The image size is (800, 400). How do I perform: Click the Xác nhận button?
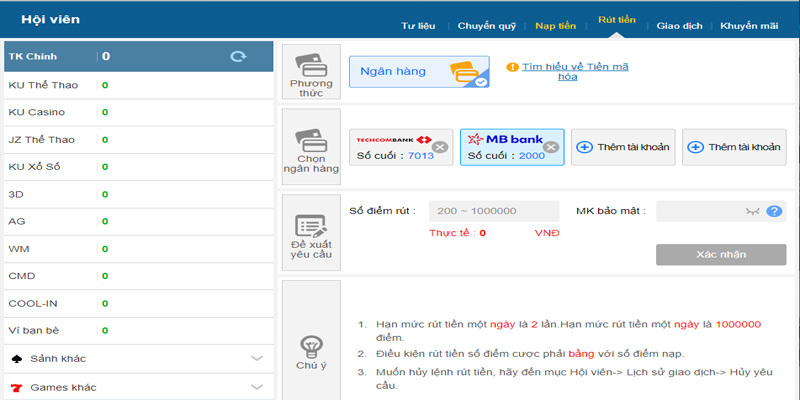click(720, 254)
